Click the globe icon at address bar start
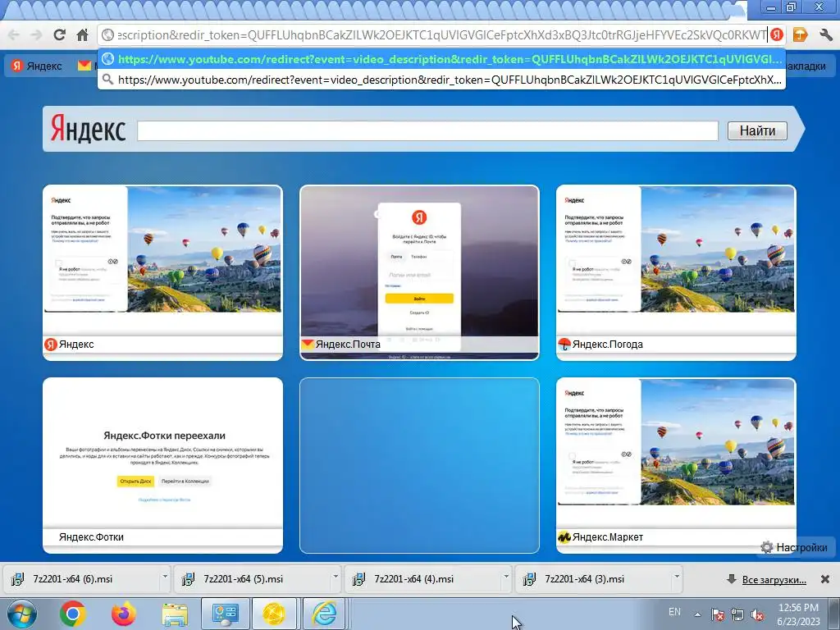This screenshot has height=630, width=840. tap(107, 35)
